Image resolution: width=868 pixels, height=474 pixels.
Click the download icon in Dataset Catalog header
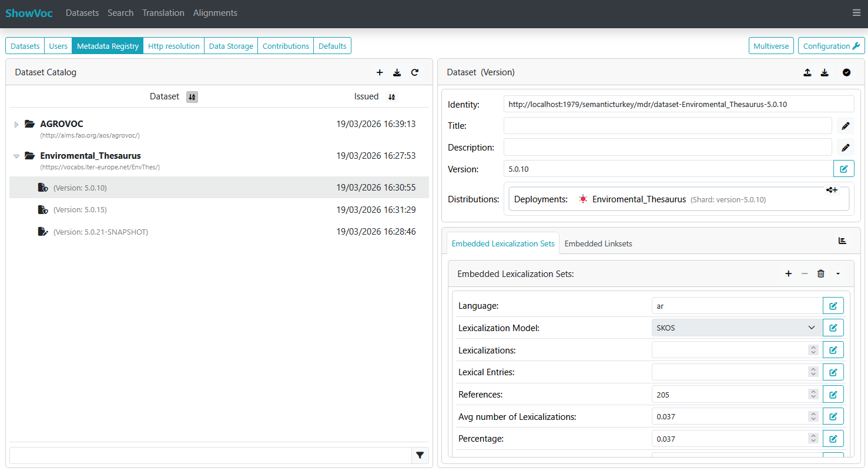(397, 72)
